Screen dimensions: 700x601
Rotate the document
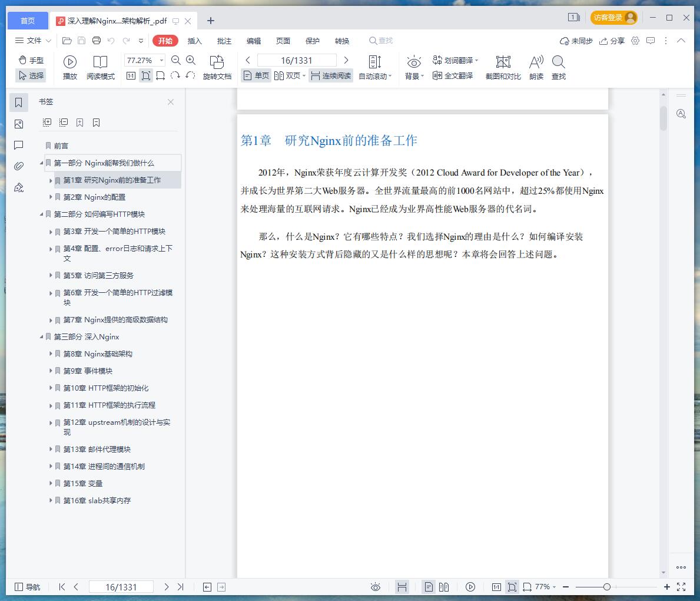coord(217,68)
